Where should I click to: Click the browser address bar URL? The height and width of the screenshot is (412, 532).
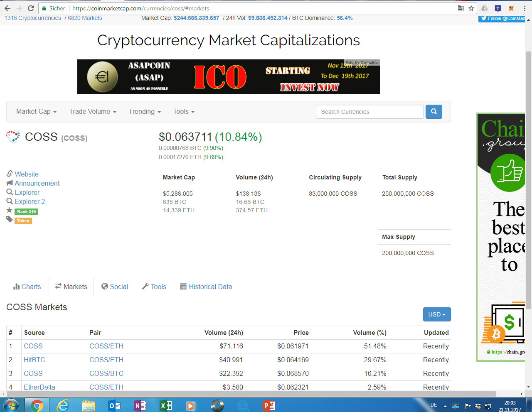click(140, 8)
